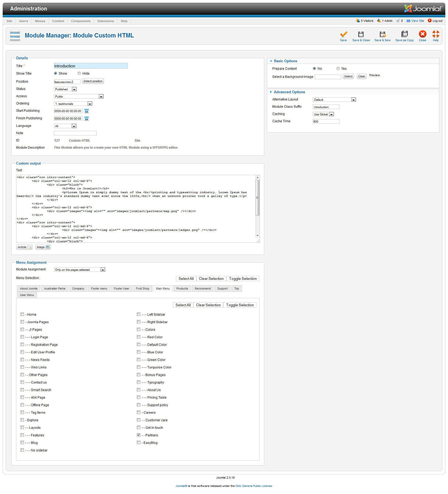
Task: Click the Save checkmark icon
Action: pyautogui.click(x=343, y=34)
